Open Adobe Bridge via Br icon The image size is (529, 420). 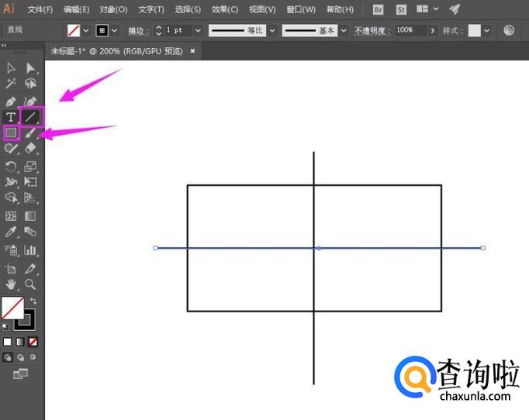coord(378,9)
